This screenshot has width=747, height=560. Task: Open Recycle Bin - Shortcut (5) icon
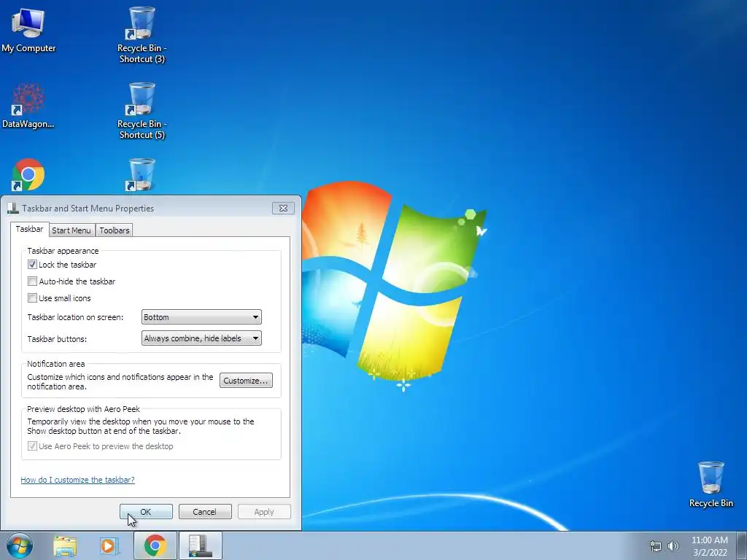142,111
